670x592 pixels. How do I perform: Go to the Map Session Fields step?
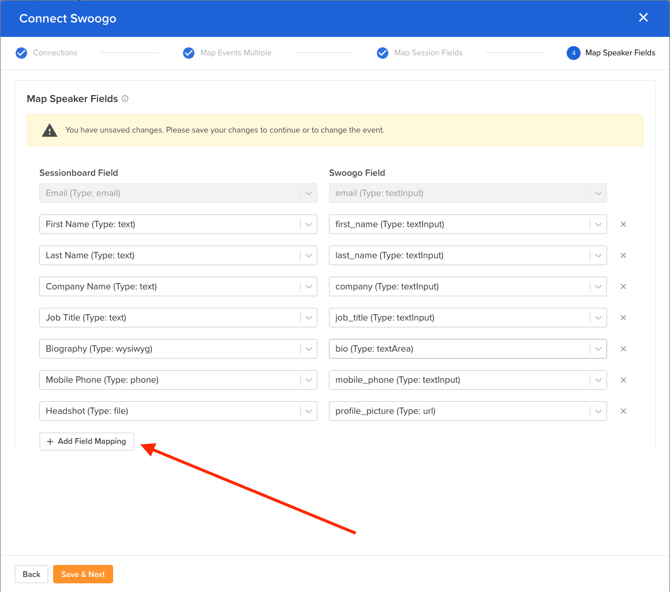click(428, 53)
